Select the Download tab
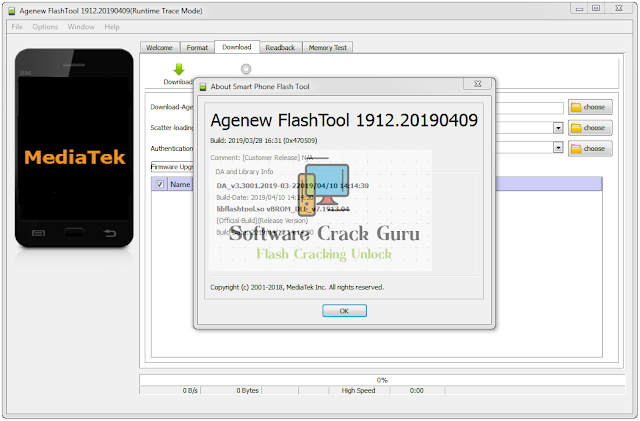This screenshot has height=421, width=640. point(237,47)
